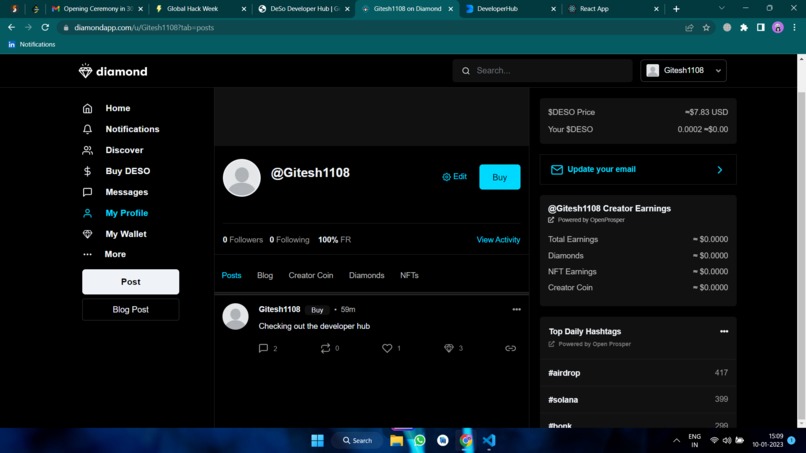Switch to React App browser tab
This screenshot has width=806, height=453.
click(612, 9)
